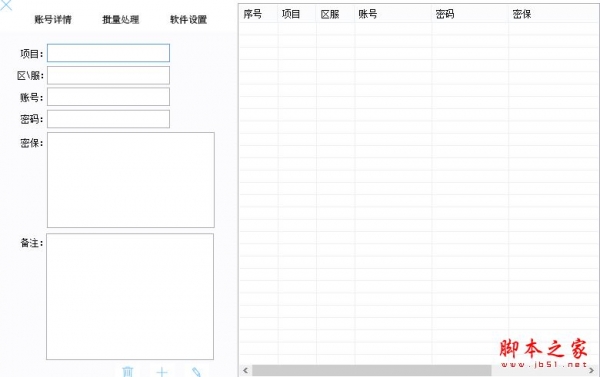This screenshot has width=600, height=377.
Task: Click the pencil edit icon
Action: coord(196,372)
